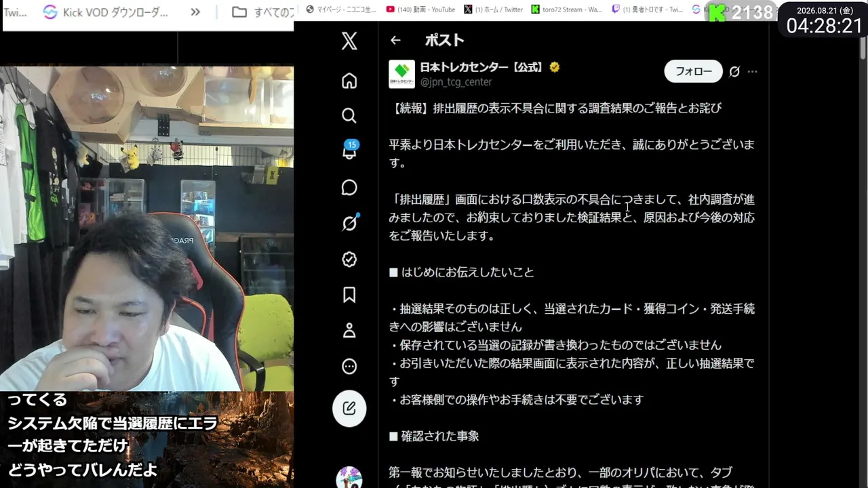868x488 pixels.
Task: Follow 日本トレカセンター with the フォロー button
Action: coord(694,72)
